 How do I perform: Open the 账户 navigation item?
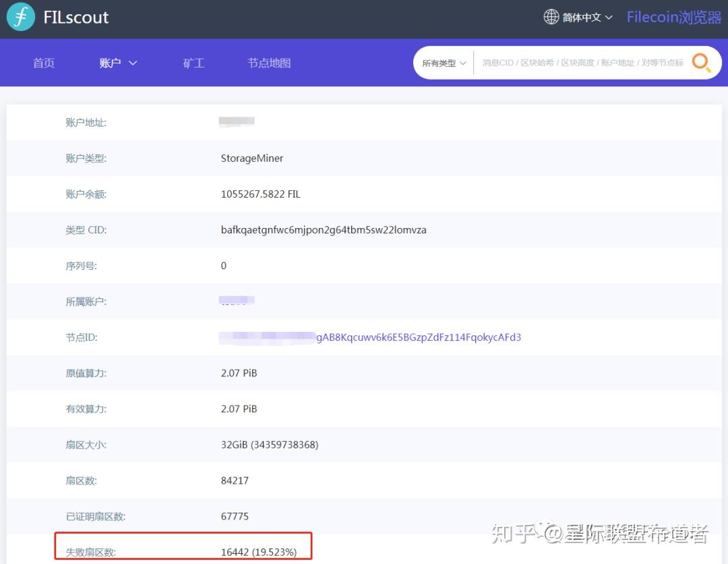coord(110,63)
